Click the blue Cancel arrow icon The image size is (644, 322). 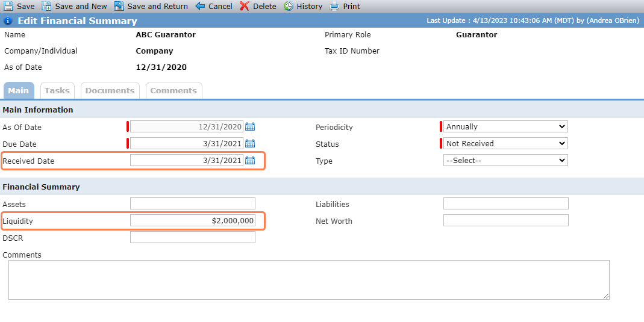200,6
